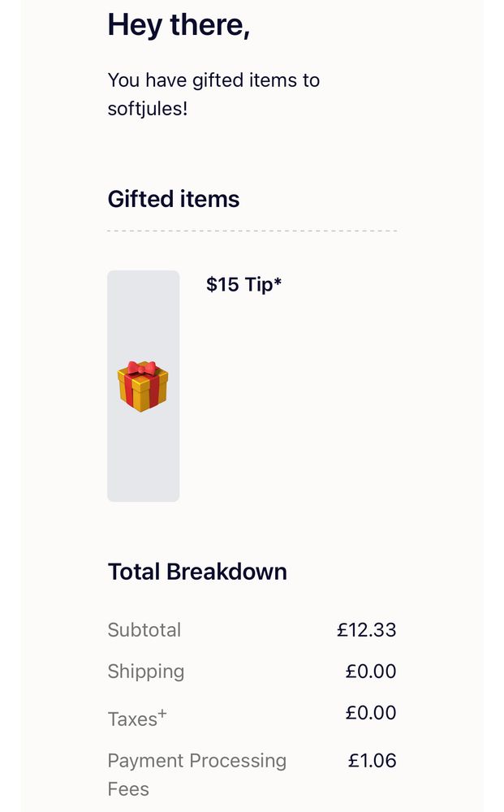504x812 pixels.
Task: Click the Total Breakdown heading
Action: pos(197,572)
